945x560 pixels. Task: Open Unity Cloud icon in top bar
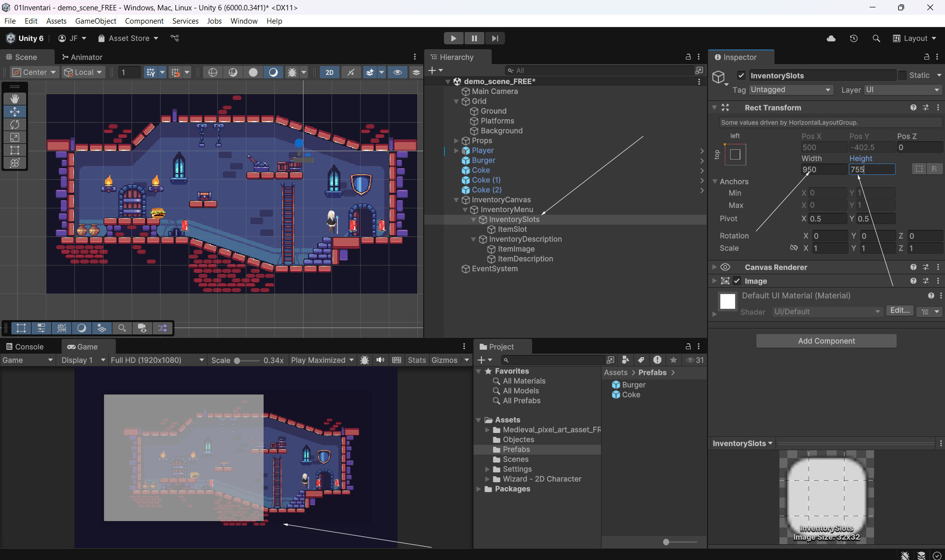pyautogui.click(x=831, y=38)
